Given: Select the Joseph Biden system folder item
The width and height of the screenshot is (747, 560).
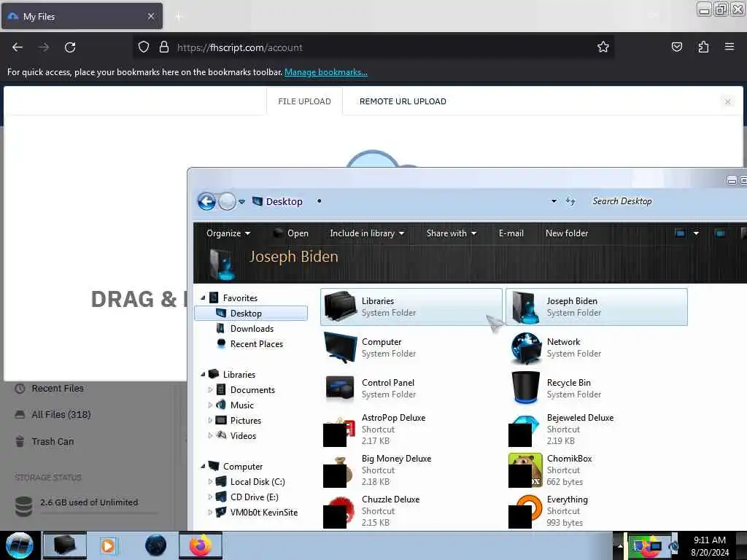Looking at the screenshot, I should pyautogui.click(x=597, y=307).
